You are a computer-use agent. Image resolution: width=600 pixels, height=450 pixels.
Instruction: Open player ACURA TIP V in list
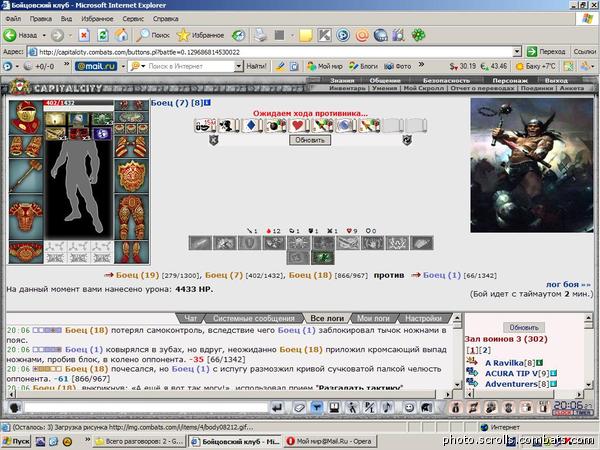tap(511, 373)
